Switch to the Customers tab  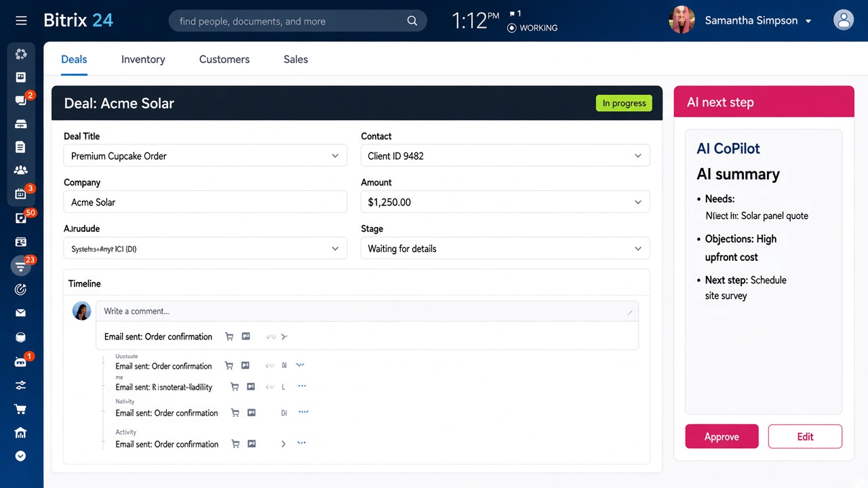tap(224, 60)
